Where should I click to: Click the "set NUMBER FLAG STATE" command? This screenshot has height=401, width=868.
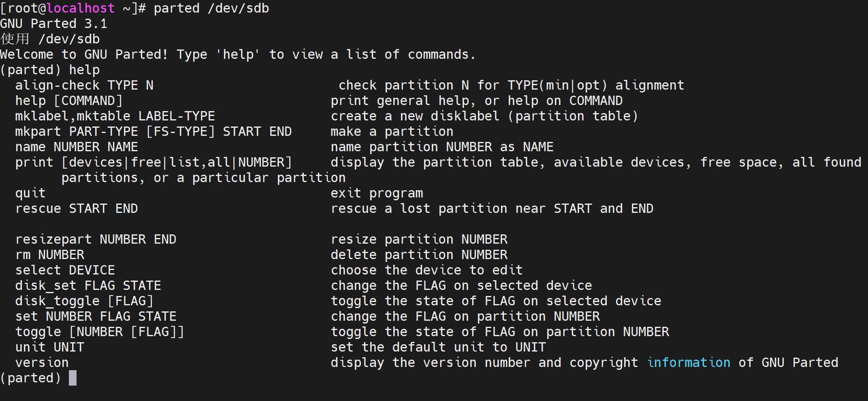[x=96, y=316]
